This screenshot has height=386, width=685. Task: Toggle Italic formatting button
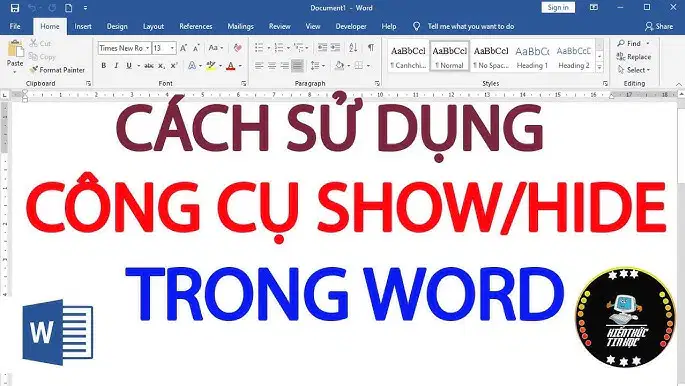coord(116,65)
